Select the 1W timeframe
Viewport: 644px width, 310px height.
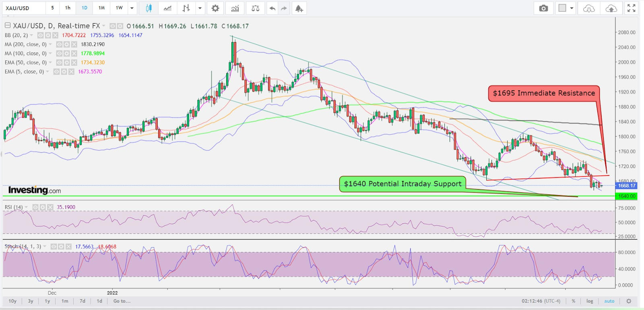point(119,8)
